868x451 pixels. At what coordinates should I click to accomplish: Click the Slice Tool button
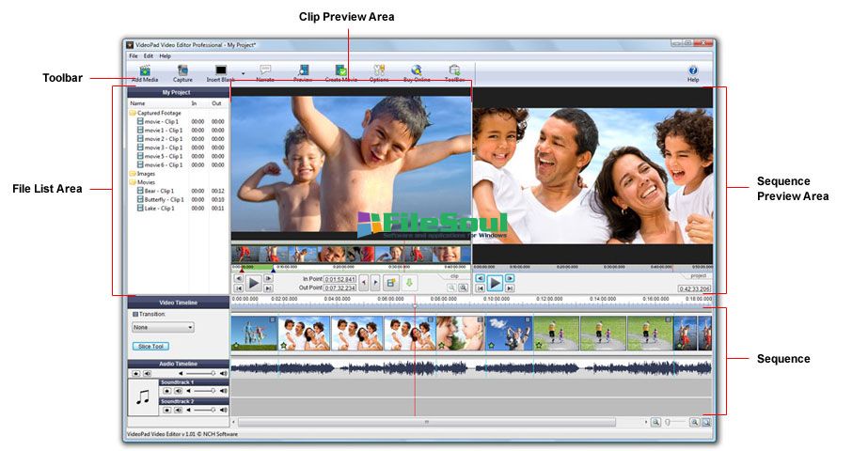pos(151,346)
